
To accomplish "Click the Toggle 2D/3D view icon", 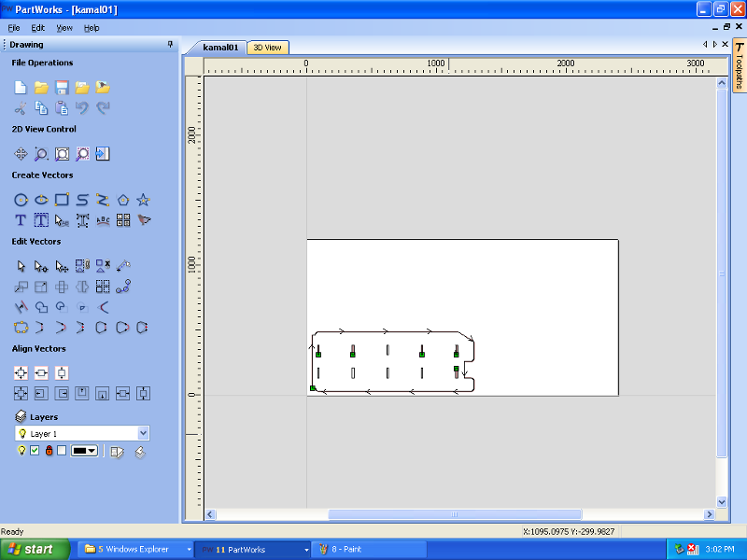I will click(103, 154).
